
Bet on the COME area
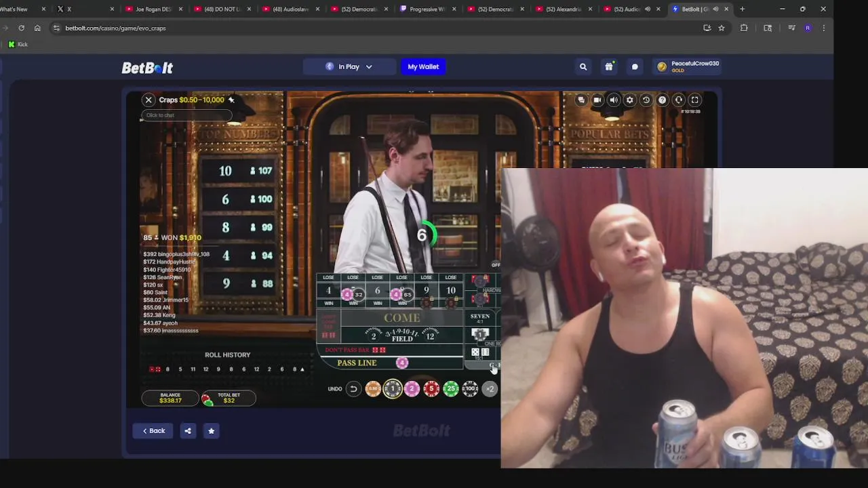click(x=402, y=318)
